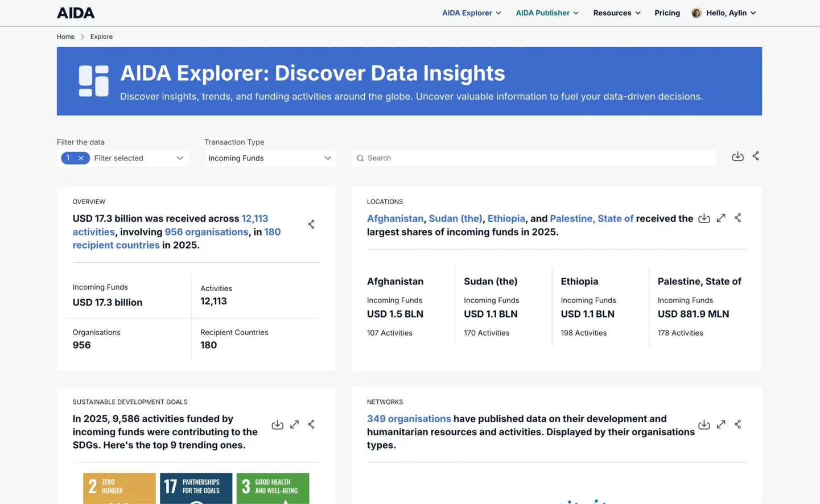Screen dimensions: 820x504
Task: Download the Locations card data
Action: [704, 218]
